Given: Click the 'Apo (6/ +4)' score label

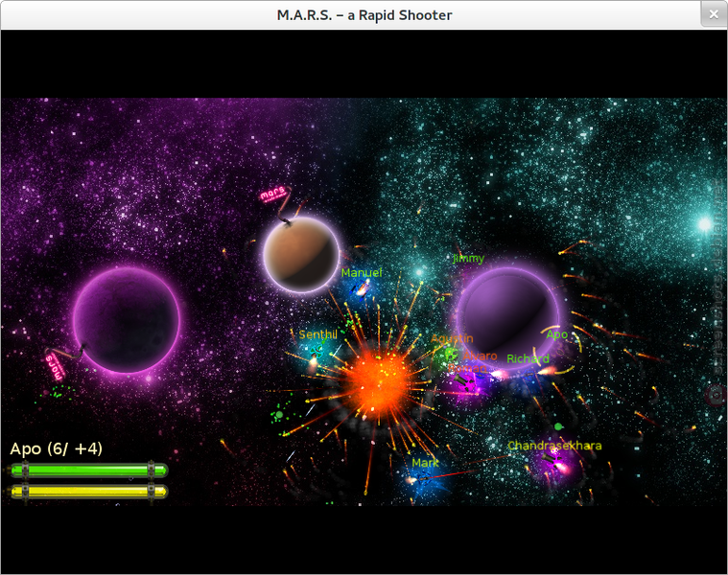Looking at the screenshot, I should pyautogui.click(x=57, y=448).
